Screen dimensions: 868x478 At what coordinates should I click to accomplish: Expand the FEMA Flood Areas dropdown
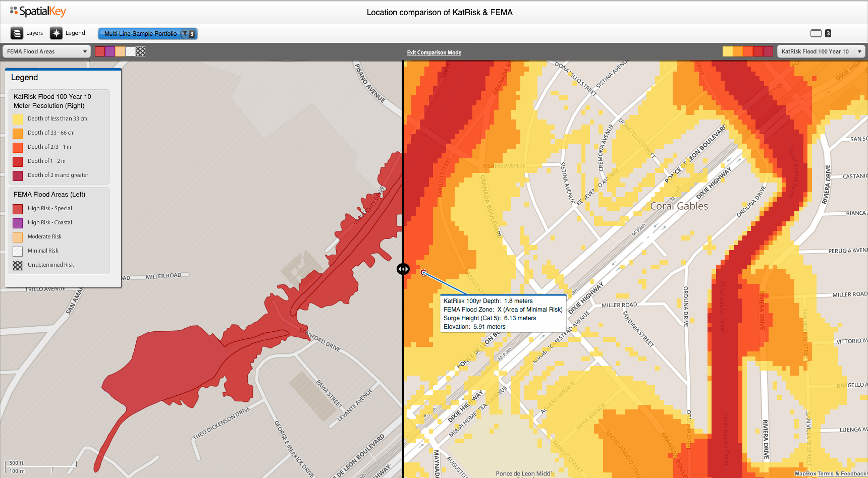pos(47,51)
